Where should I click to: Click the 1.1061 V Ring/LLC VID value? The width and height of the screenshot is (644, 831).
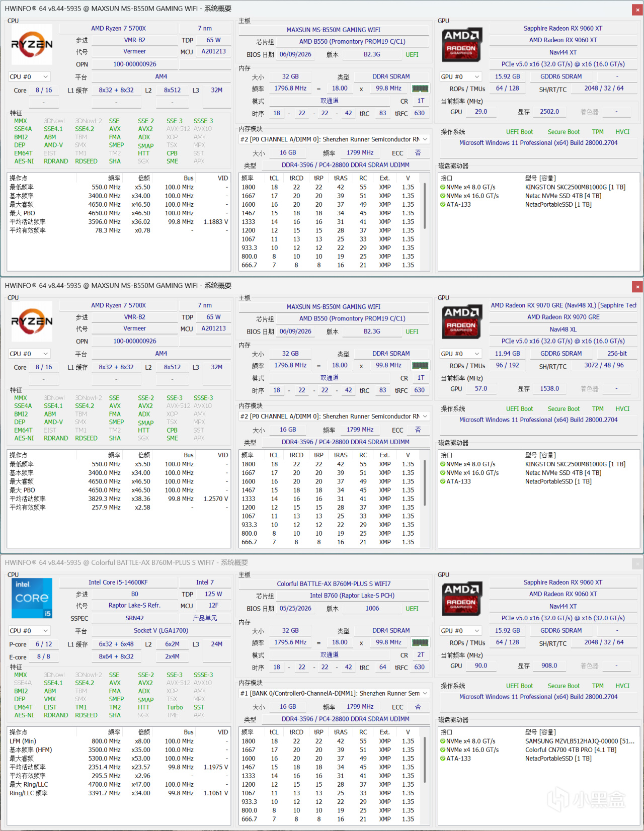point(216,793)
